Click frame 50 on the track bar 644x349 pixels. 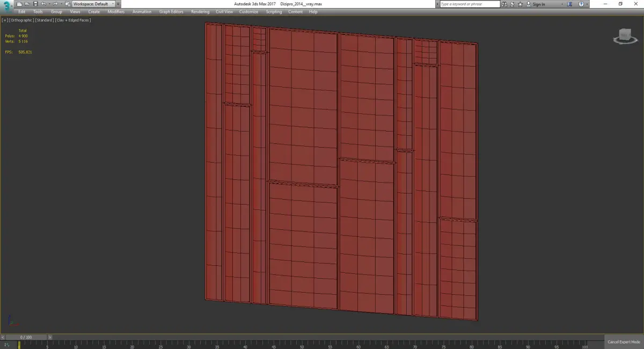[x=302, y=344]
